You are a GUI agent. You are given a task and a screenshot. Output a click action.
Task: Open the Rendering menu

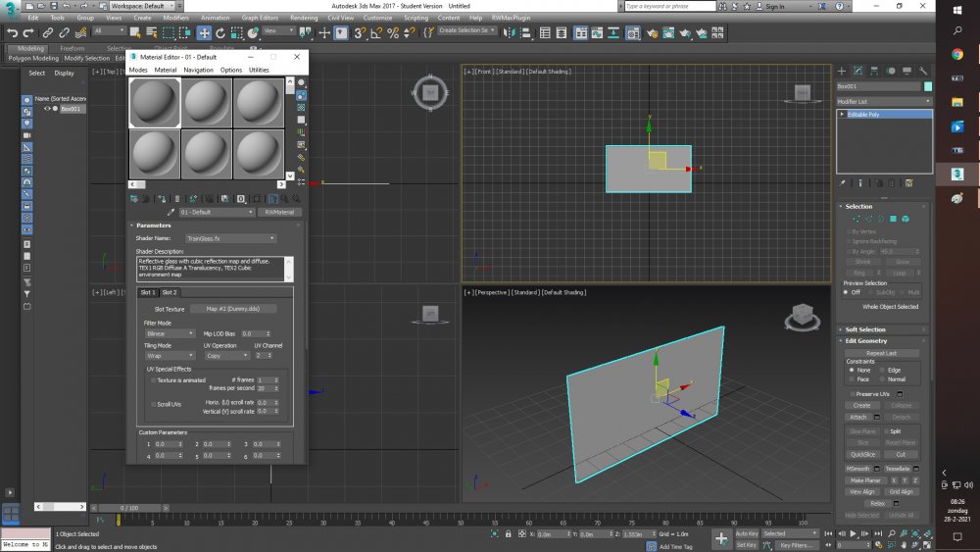304,18
